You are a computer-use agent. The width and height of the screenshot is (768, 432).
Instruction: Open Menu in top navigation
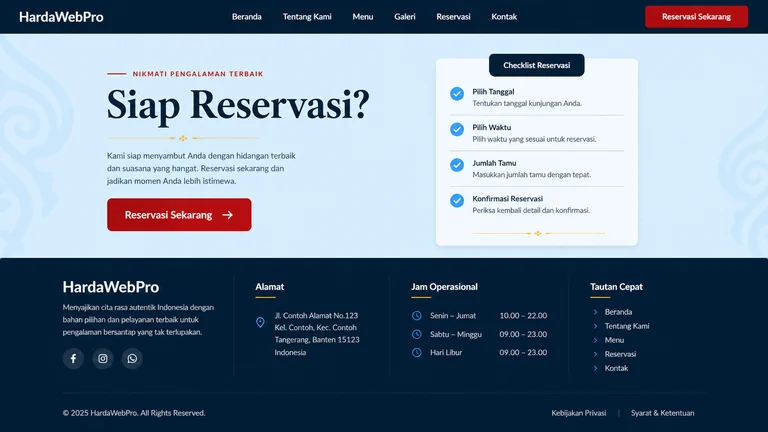(x=363, y=17)
